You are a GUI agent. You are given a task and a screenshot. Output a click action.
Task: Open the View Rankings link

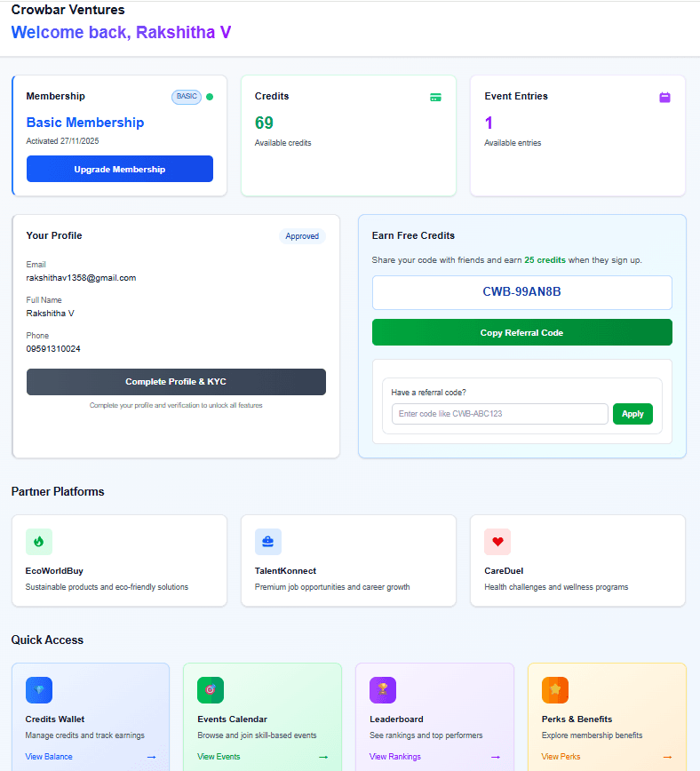[x=395, y=757]
